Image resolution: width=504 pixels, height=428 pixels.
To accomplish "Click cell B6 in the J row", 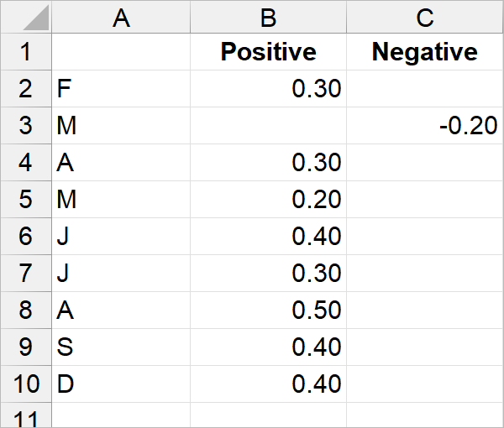I will pyautogui.click(x=267, y=237).
